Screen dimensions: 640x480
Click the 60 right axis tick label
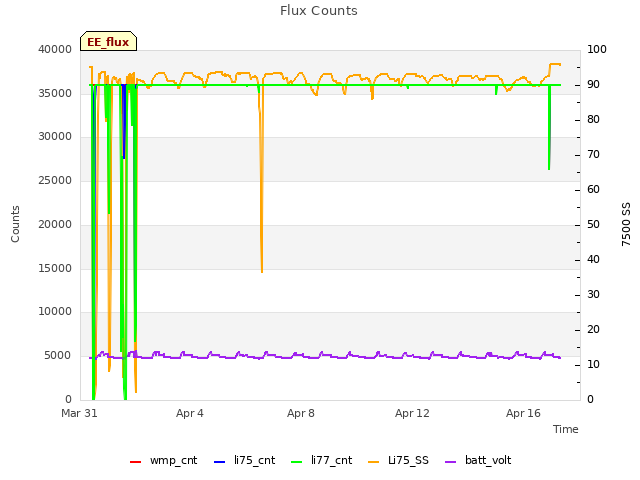[x=593, y=190]
